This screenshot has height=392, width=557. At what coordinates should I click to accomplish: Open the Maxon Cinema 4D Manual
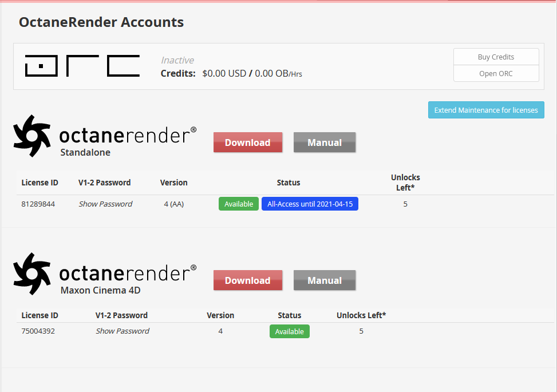tap(325, 280)
